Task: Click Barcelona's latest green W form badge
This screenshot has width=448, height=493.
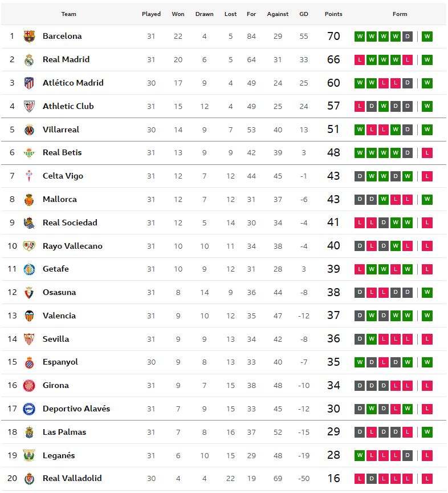Action: tap(427, 37)
